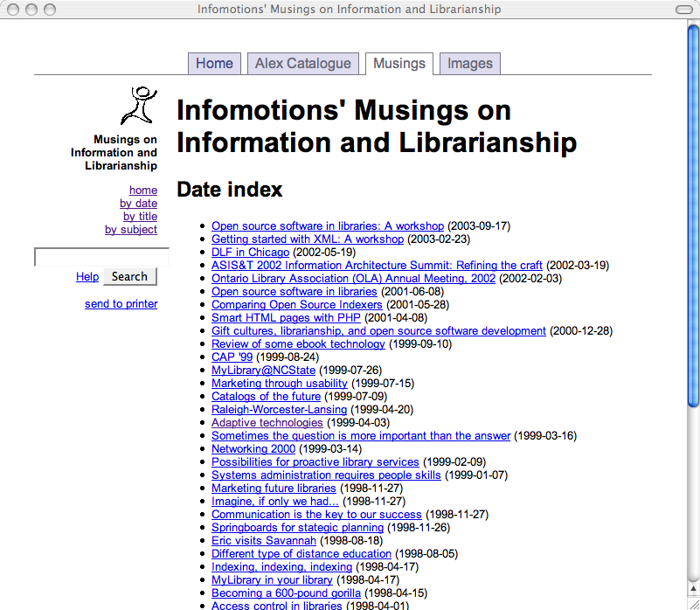Click the dancing figure logo icon
This screenshot has width=700, height=610.
139,106
